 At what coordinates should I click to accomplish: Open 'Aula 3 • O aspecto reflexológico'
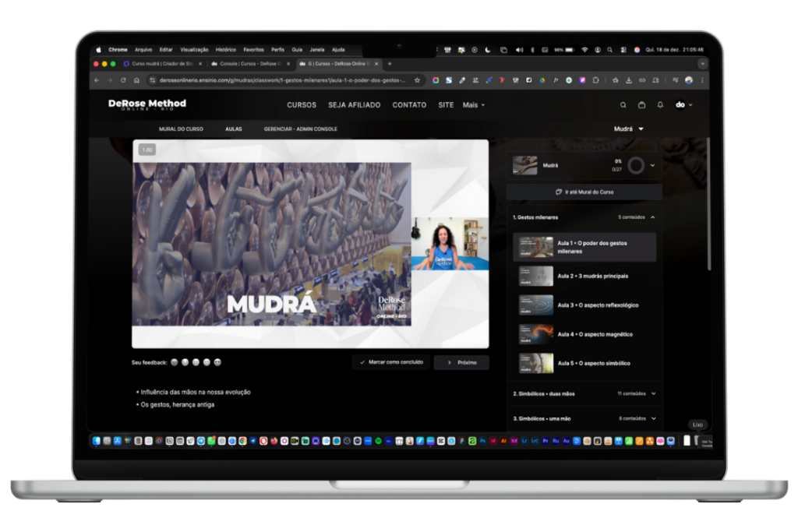point(584,305)
